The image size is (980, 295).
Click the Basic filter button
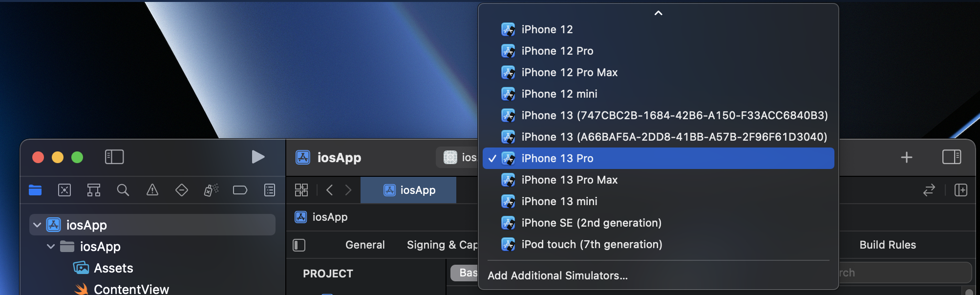(464, 273)
